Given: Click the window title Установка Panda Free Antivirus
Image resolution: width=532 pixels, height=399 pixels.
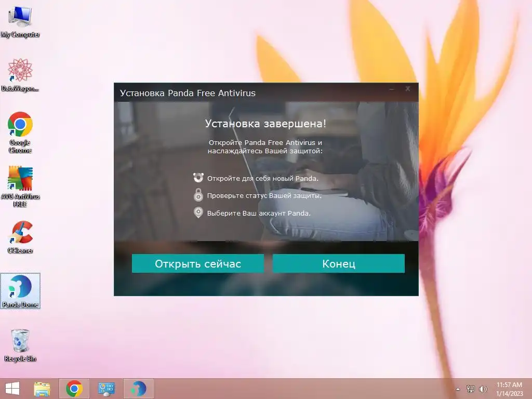Looking at the screenshot, I should click(x=188, y=93).
